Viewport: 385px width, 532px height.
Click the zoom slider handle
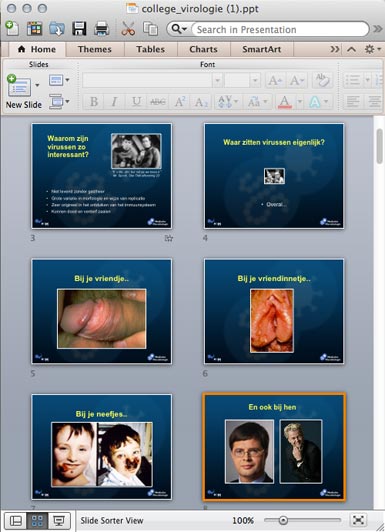pos(283,520)
